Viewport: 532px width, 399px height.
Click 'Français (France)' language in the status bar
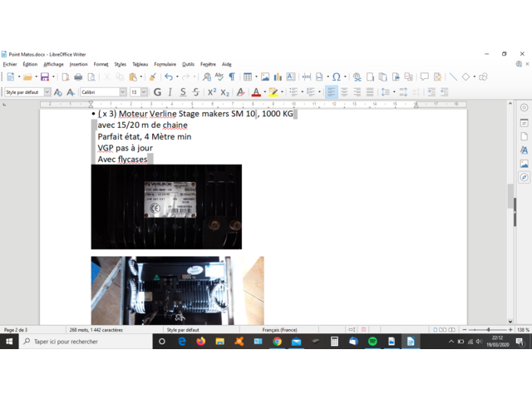click(279, 330)
